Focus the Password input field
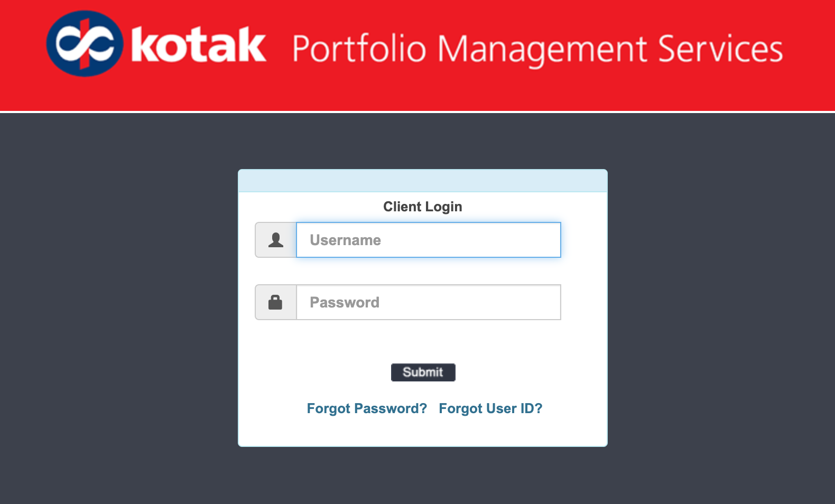 point(428,302)
